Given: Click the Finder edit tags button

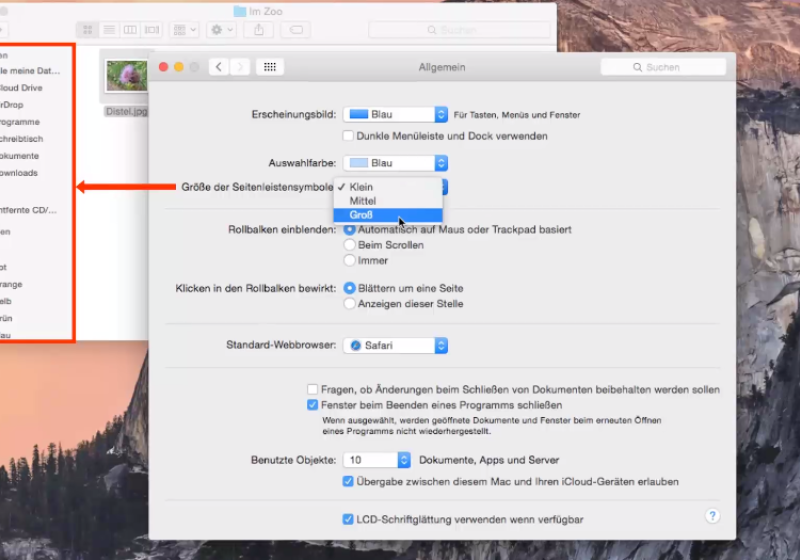Looking at the screenshot, I should point(297,30).
